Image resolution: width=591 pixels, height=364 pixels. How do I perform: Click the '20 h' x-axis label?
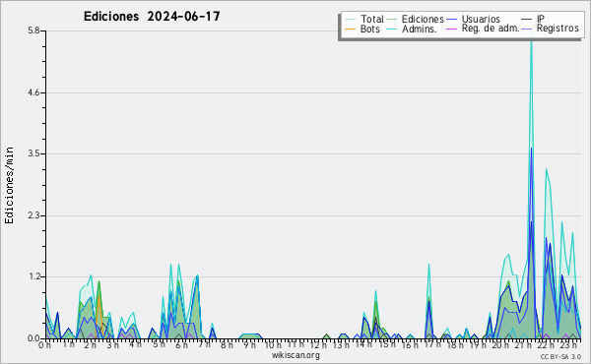500,345
